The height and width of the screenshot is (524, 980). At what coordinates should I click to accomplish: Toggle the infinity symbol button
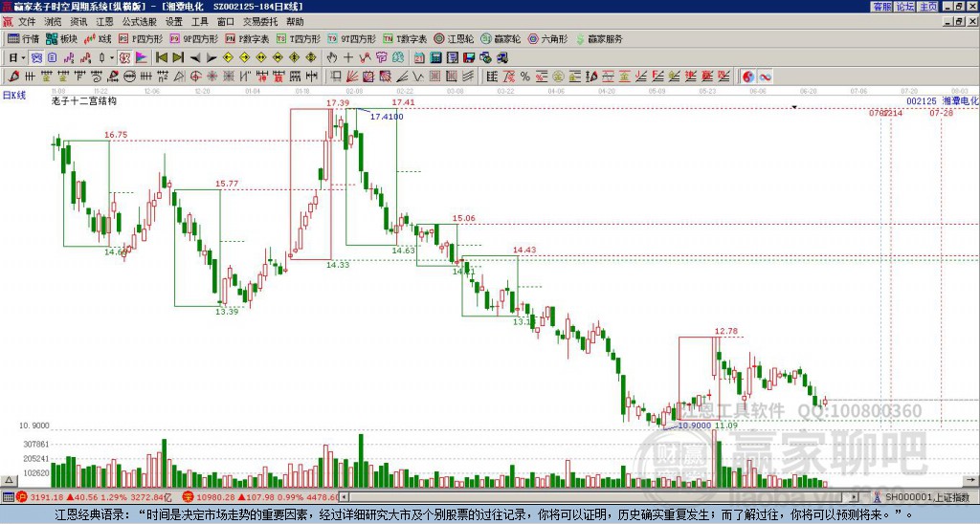coord(765,76)
